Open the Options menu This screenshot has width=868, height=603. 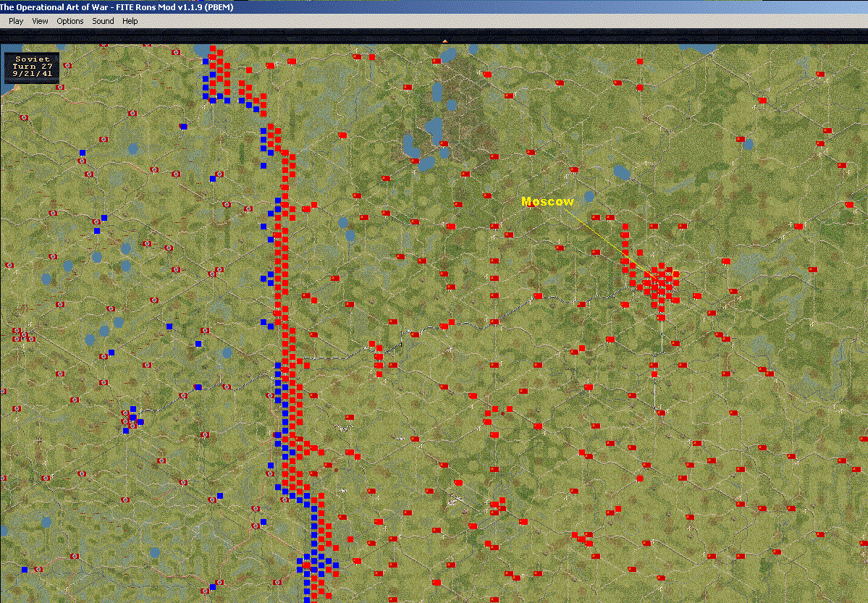69,21
